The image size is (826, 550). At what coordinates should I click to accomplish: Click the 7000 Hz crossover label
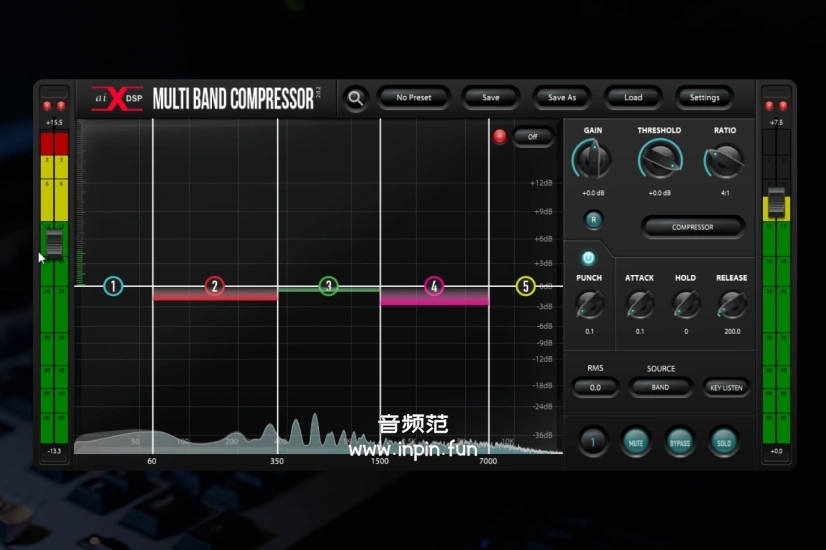click(488, 461)
